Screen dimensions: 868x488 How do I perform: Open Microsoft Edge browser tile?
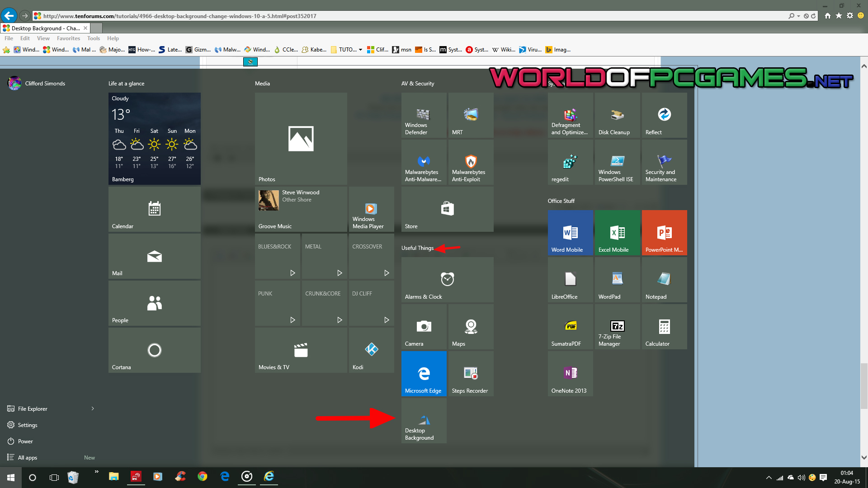click(x=423, y=374)
